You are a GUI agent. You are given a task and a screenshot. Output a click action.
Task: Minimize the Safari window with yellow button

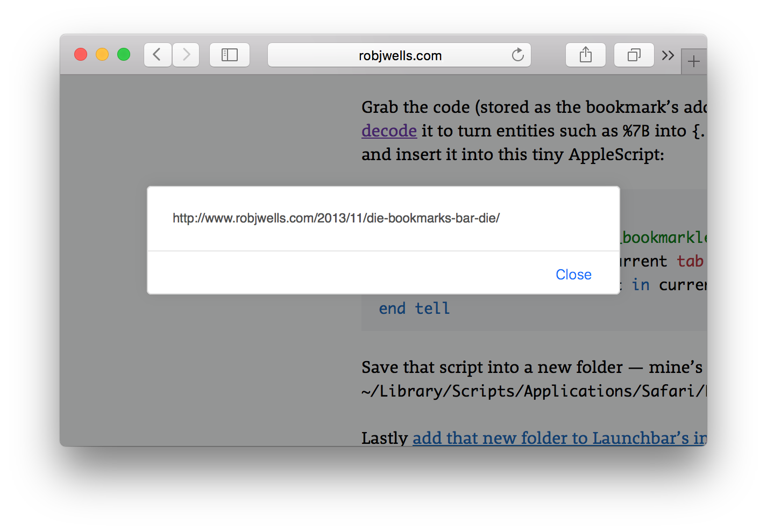[x=102, y=55]
